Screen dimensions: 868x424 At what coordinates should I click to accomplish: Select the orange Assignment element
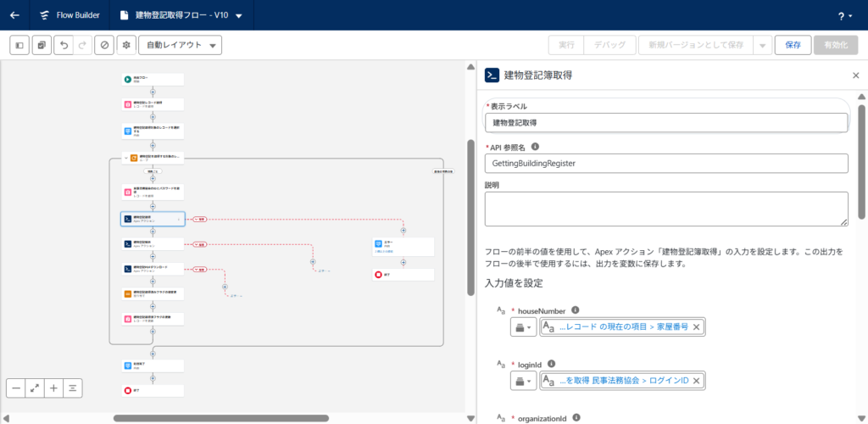tap(153, 294)
